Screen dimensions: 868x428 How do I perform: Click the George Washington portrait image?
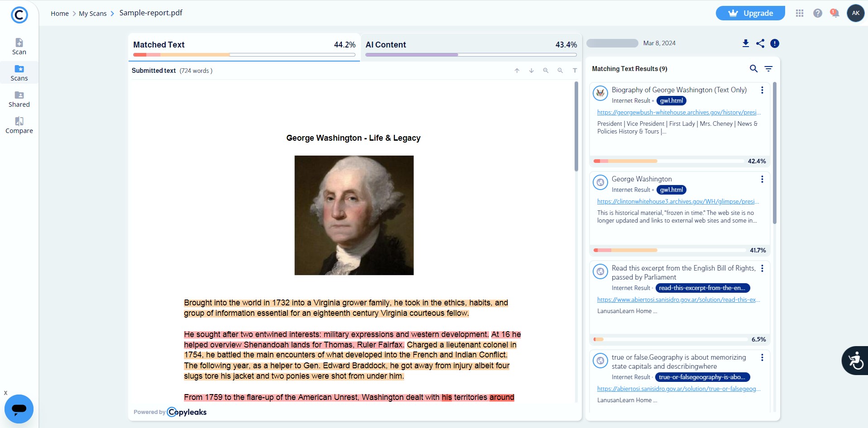(354, 215)
